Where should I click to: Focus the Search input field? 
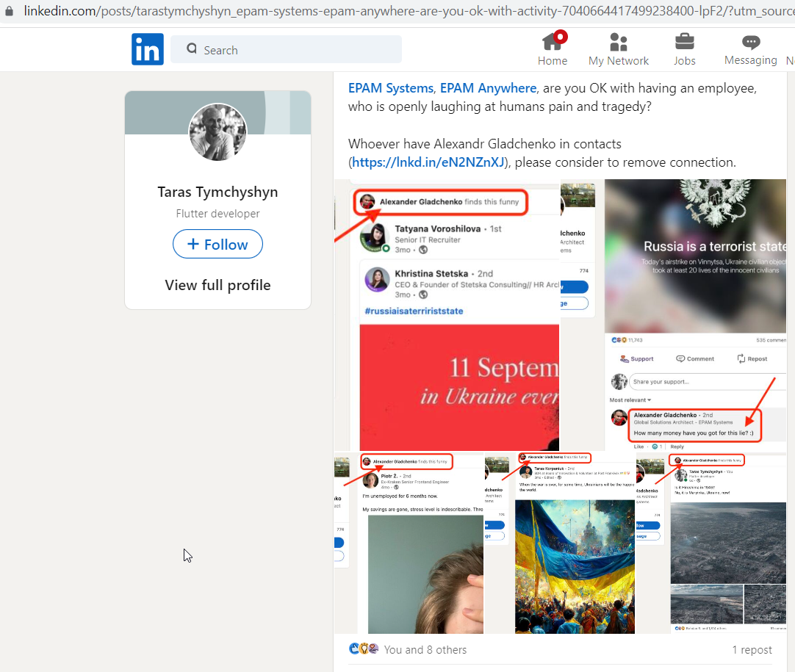click(286, 49)
